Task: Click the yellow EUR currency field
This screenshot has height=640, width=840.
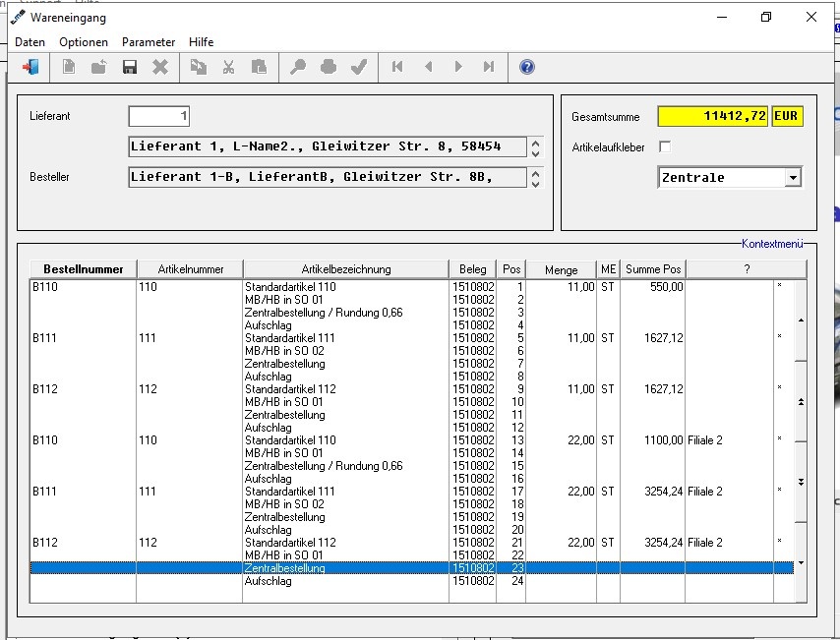Action: pos(787,116)
